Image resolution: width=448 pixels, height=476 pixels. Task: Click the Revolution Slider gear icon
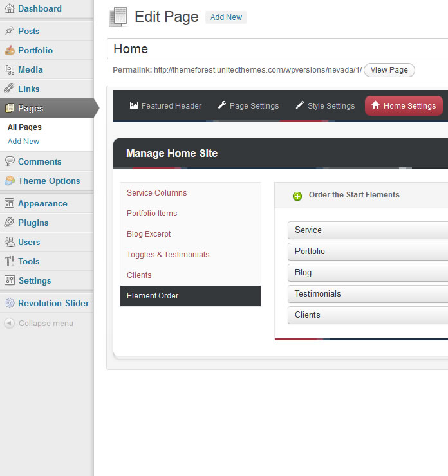tap(10, 303)
